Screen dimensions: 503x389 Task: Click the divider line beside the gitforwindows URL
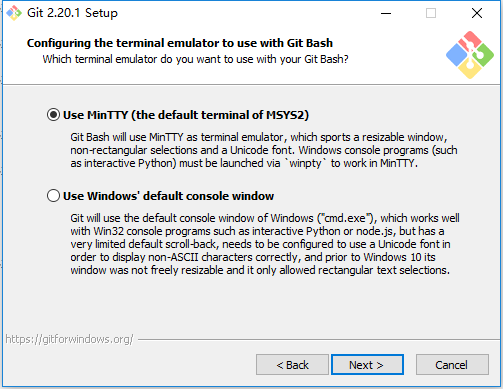318,340
